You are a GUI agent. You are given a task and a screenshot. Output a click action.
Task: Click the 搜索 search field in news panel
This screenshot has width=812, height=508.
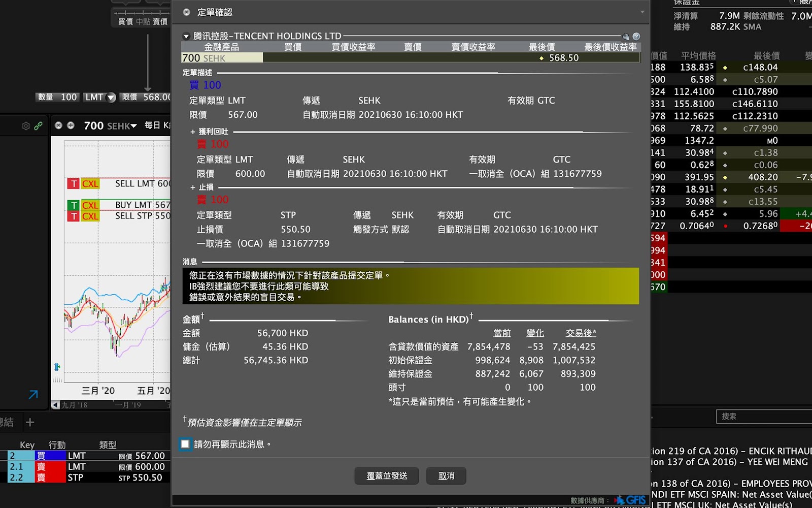click(764, 417)
